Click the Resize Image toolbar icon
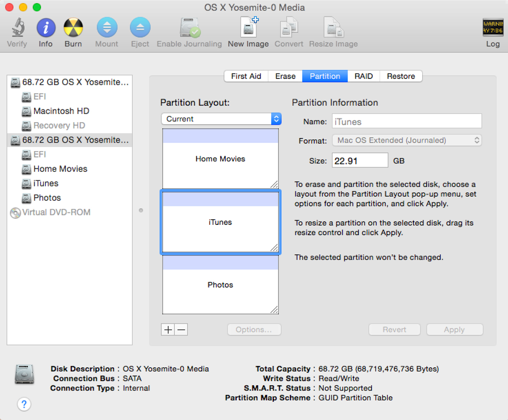Image resolution: width=508 pixels, height=420 pixels. [x=333, y=27]
